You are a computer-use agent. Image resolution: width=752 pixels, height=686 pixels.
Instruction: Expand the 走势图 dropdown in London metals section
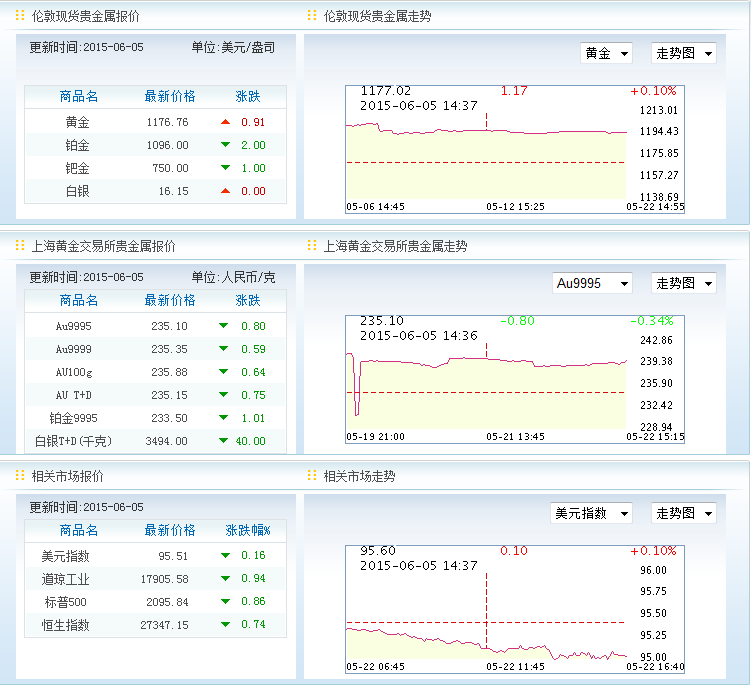(x=684, y=53)
